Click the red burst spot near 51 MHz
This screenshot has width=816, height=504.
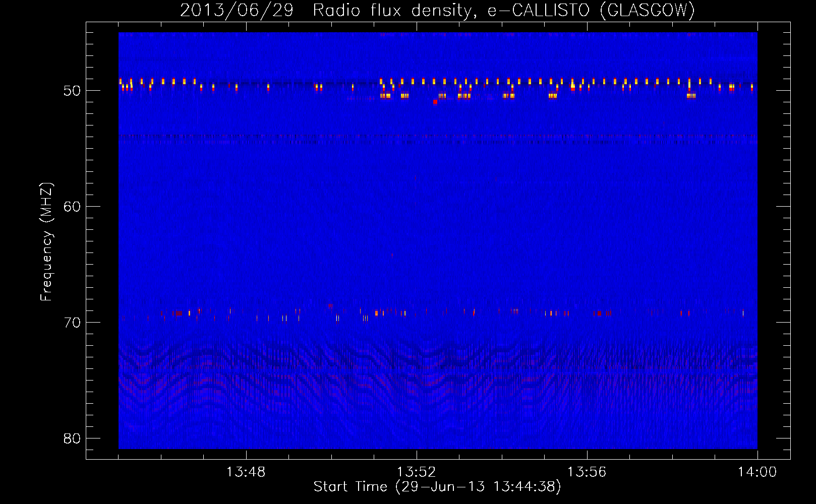[435, 101]
